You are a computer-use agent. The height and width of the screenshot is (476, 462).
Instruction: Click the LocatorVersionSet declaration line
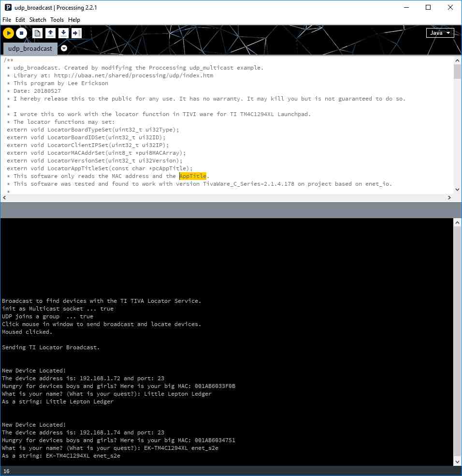tap(95, 161)
